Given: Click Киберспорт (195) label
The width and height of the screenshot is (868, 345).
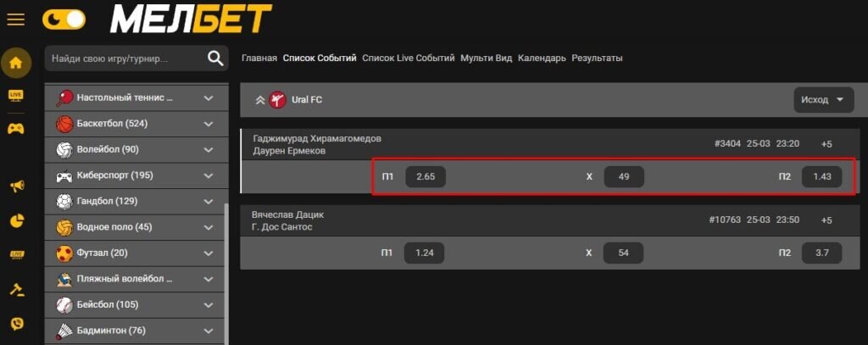Looking at the screenshot, I should (x=115, y=175).
